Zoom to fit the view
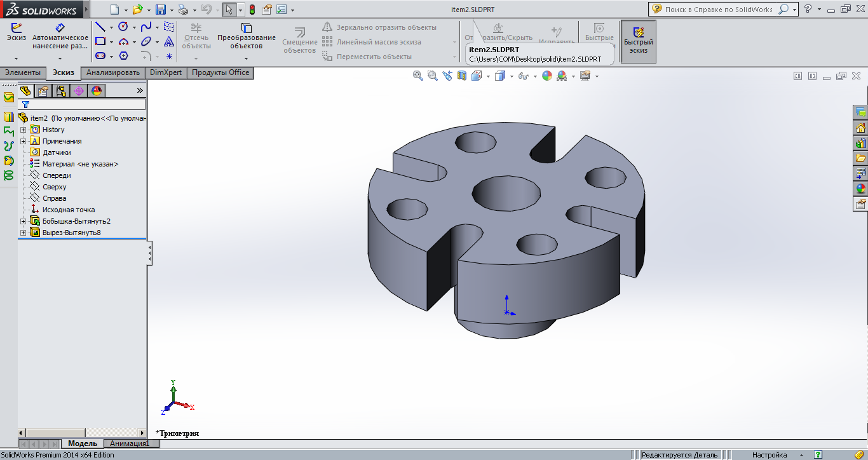Image resolution: width=868 pixels, height=460 pixels. 418,76
